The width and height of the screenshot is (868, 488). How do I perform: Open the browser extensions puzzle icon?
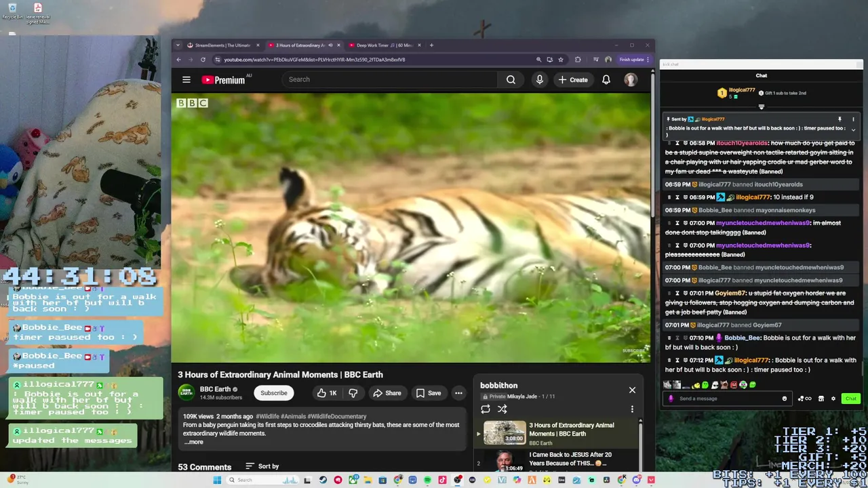(578, 60)
